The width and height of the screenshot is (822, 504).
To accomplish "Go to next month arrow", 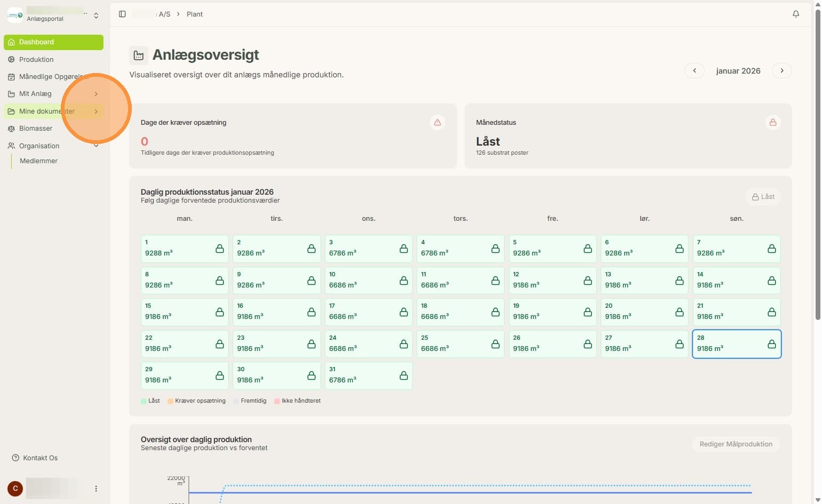I will (782, 70).
